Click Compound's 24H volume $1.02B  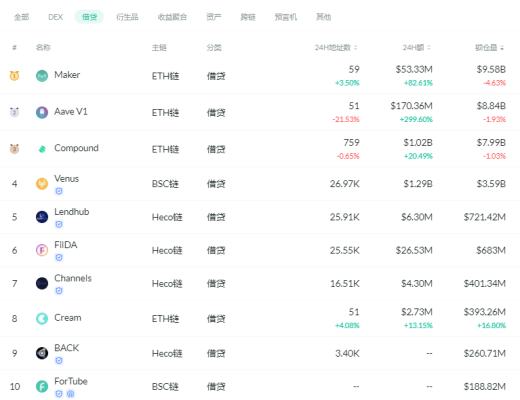tap(418, 143)
